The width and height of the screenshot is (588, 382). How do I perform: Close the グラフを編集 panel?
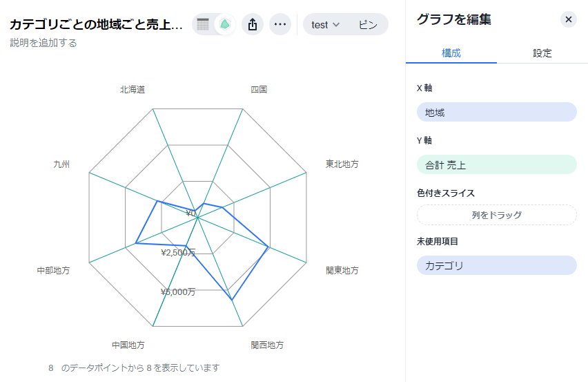tap(568, 19)
